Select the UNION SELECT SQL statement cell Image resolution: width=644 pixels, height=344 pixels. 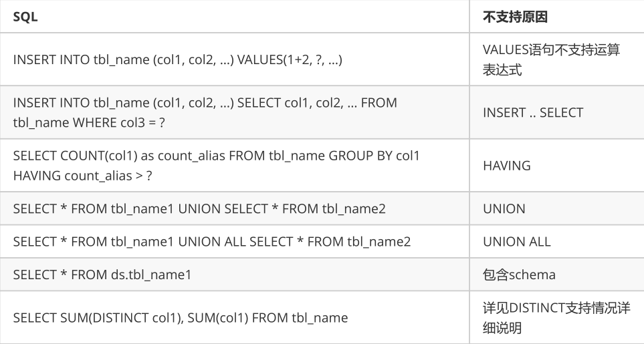point(235,208)
